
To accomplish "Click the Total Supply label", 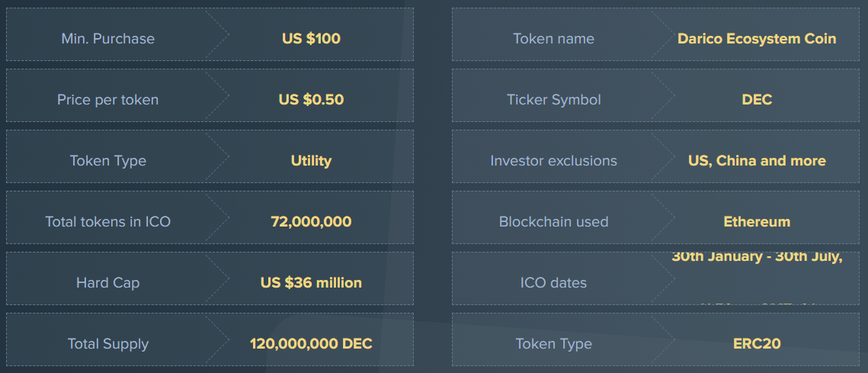I will tap(108, 343).
